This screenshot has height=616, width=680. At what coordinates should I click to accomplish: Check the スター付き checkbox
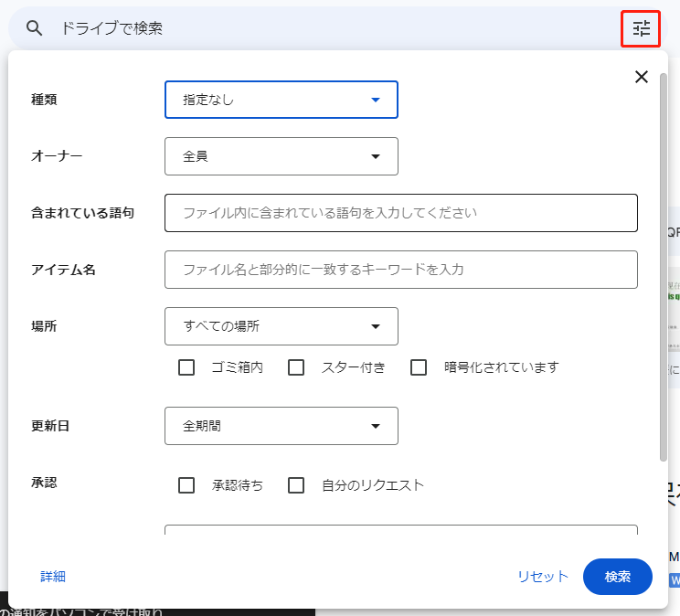pyautogui.click(x=296, y=367)
